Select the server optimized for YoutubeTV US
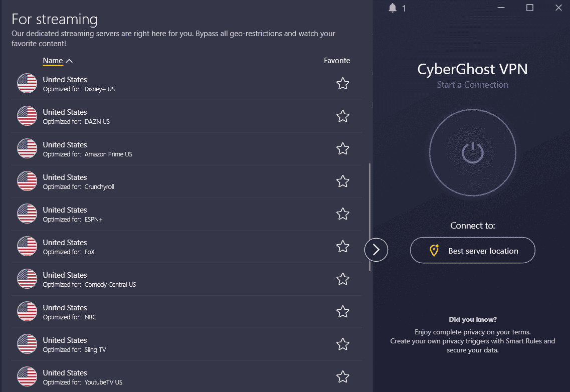Image resolution: width=570 pixels, height=392 pixels. 186,376
